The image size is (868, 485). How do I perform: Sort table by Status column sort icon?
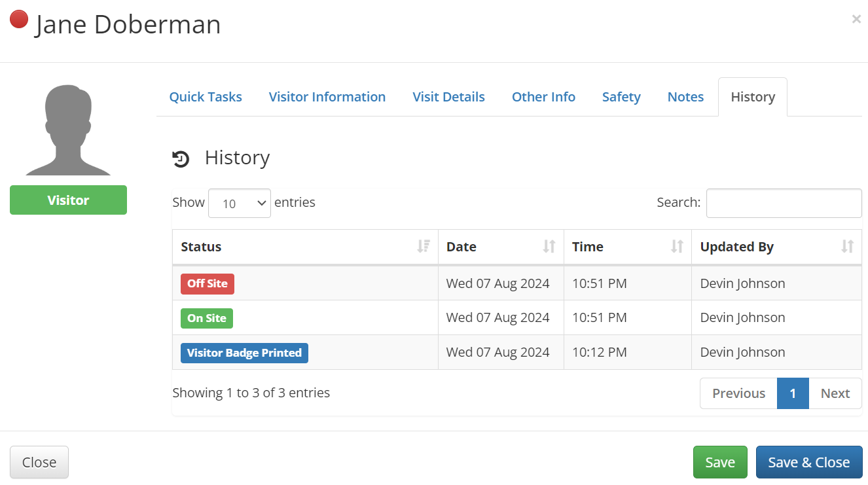pos(424,247)
